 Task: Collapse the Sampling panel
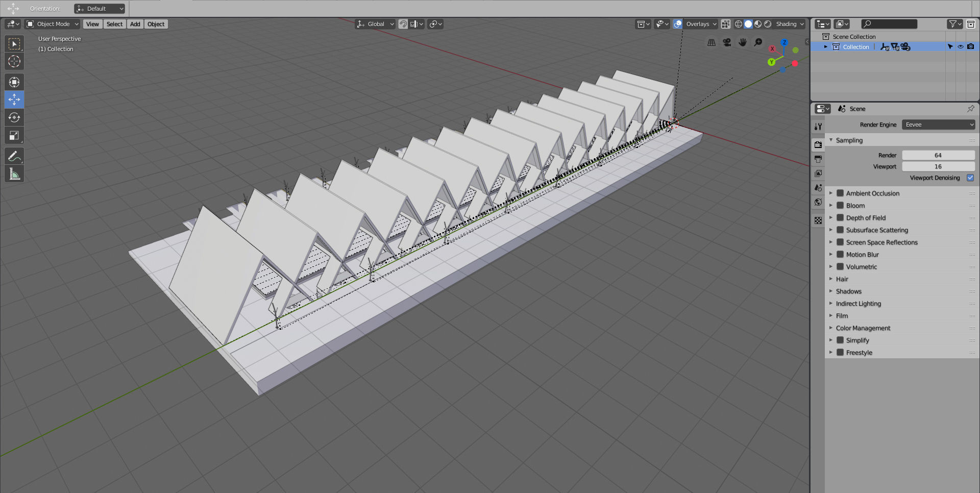coord(849,140)
